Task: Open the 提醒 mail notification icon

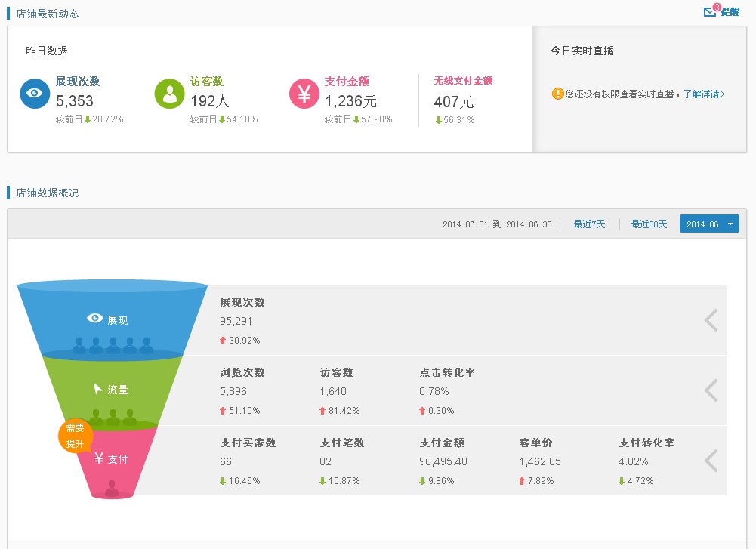Action: 711,11
